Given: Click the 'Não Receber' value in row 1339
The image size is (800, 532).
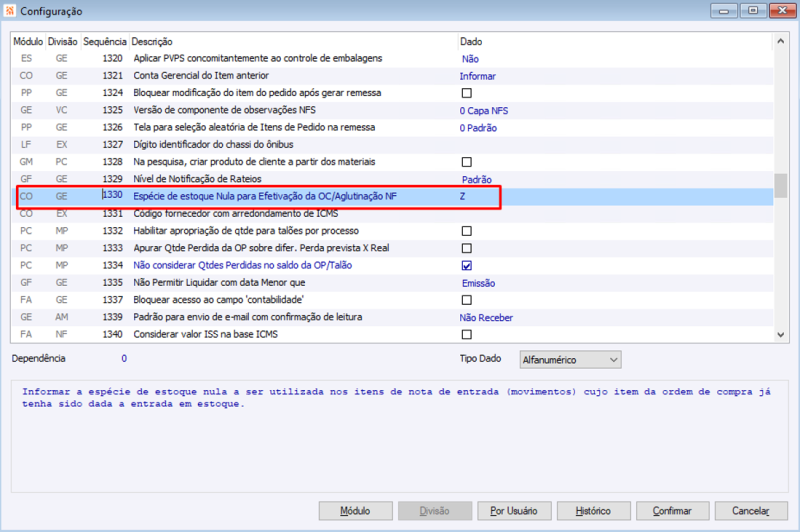Looking at the screenshot, I should click(x=486, y=318).
